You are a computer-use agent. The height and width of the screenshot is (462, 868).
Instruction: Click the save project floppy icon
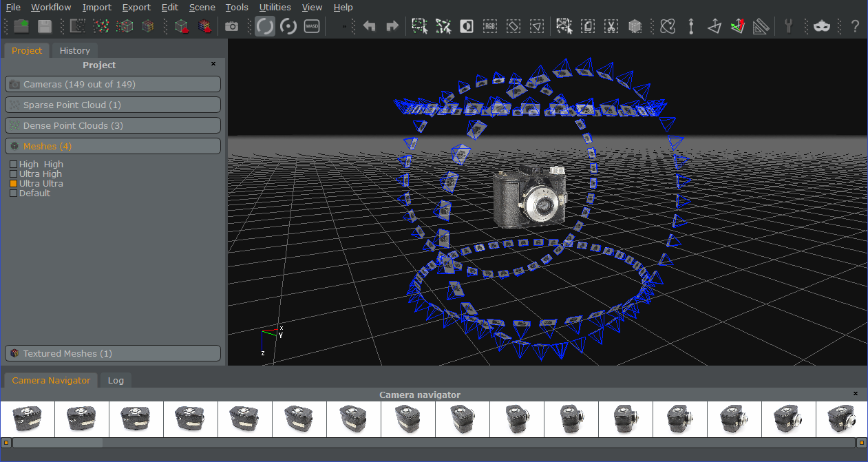point(45,26)
